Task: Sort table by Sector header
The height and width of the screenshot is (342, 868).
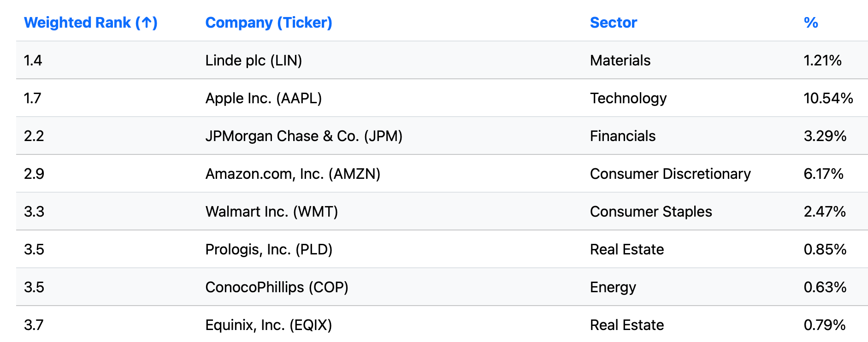Action: tap(614, 23)
